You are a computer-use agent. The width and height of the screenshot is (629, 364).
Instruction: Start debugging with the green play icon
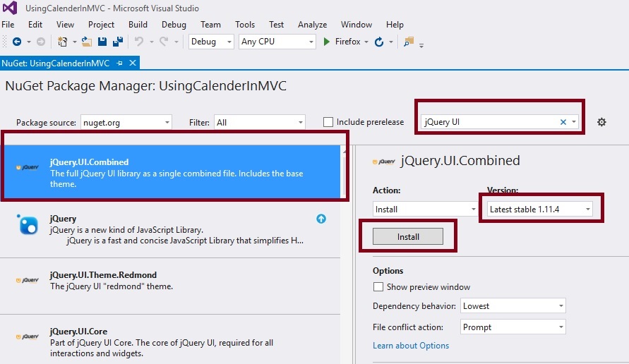[x=327, y=42]
